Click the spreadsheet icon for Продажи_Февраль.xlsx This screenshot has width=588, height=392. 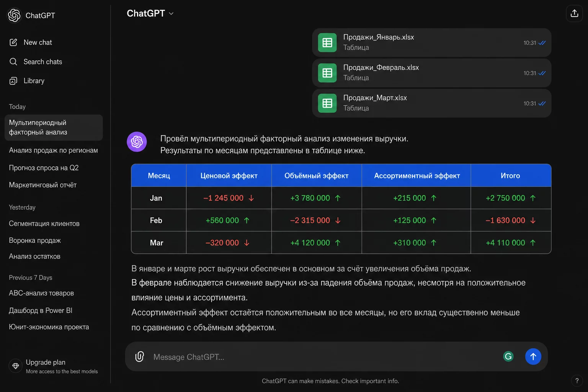[327, 73]
